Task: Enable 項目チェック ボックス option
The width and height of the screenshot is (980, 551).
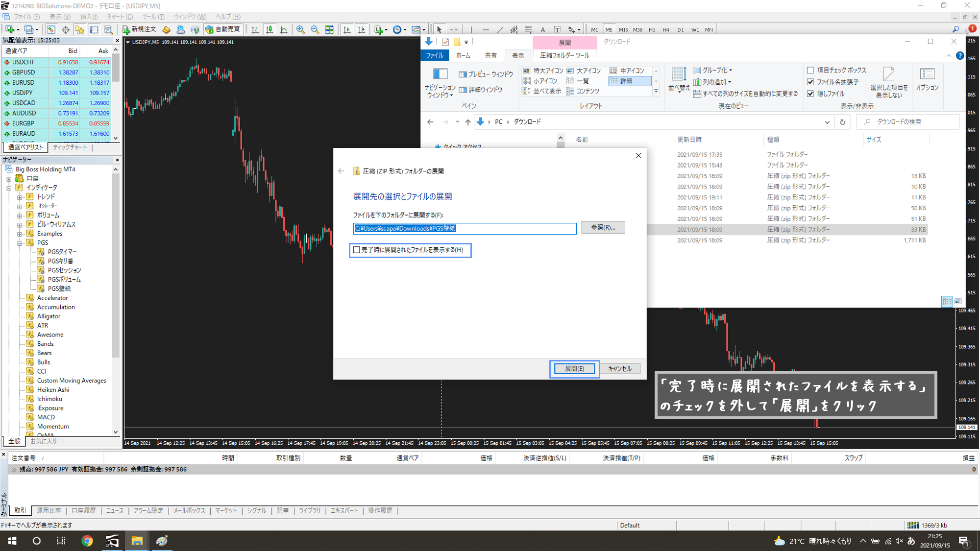Action: 810,70
